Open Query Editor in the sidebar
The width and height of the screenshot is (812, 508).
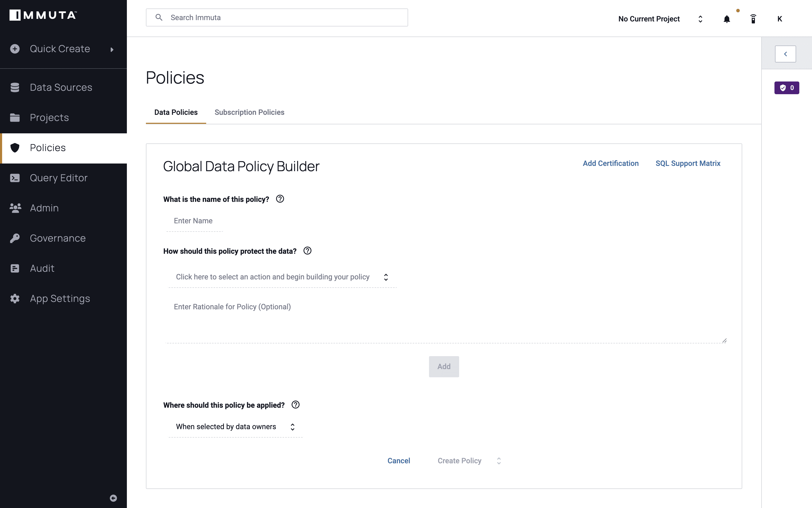(63, 178)
